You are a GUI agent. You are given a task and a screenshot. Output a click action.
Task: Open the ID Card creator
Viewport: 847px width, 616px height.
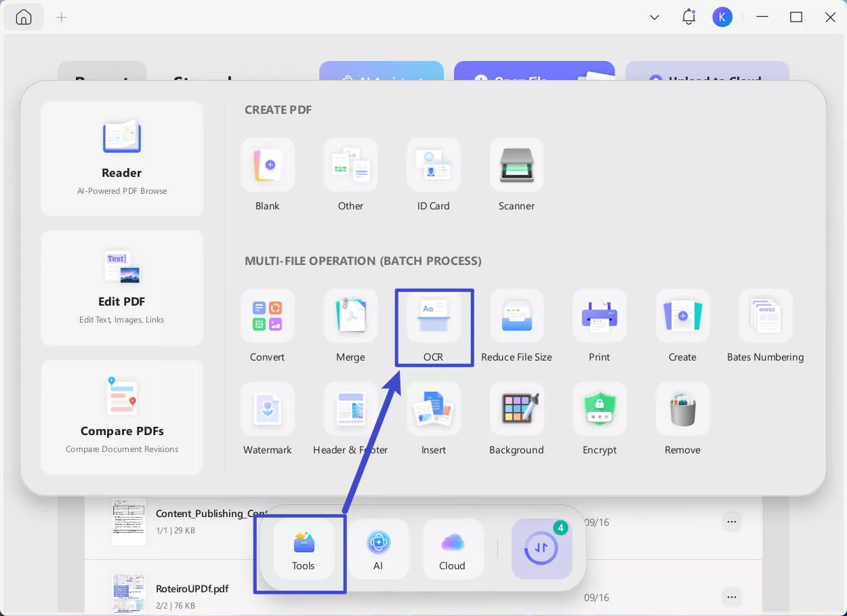click(434, 165)
